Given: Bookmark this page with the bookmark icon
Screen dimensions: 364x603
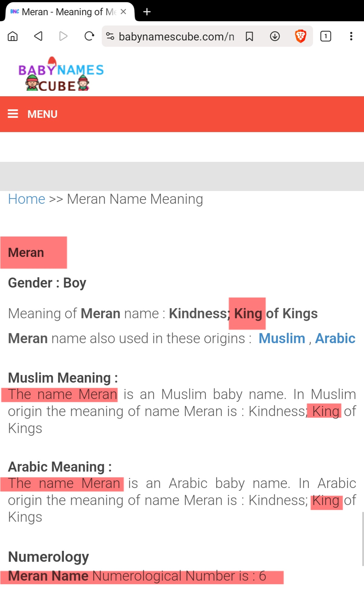Looking at the screenshot, I should 249,36.
